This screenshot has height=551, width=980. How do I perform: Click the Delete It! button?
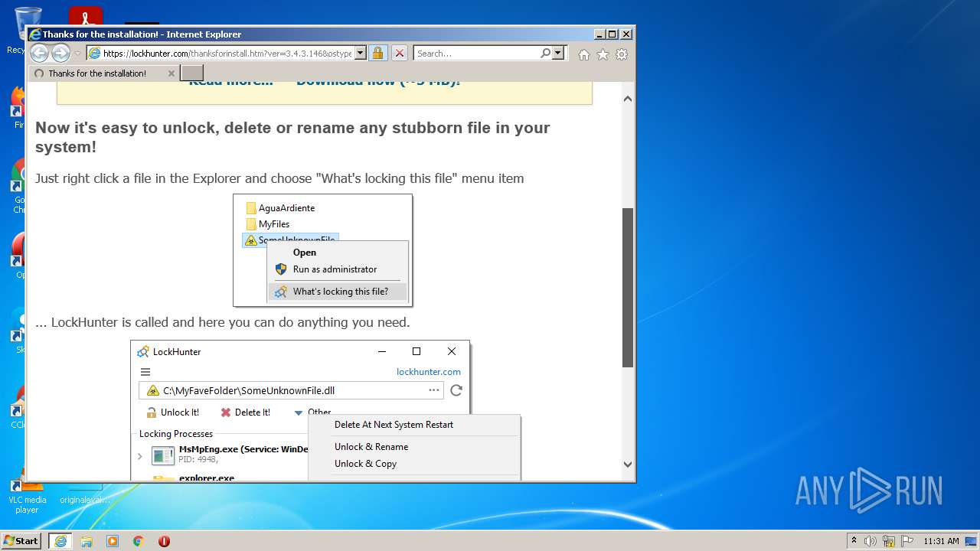point(245,412)
